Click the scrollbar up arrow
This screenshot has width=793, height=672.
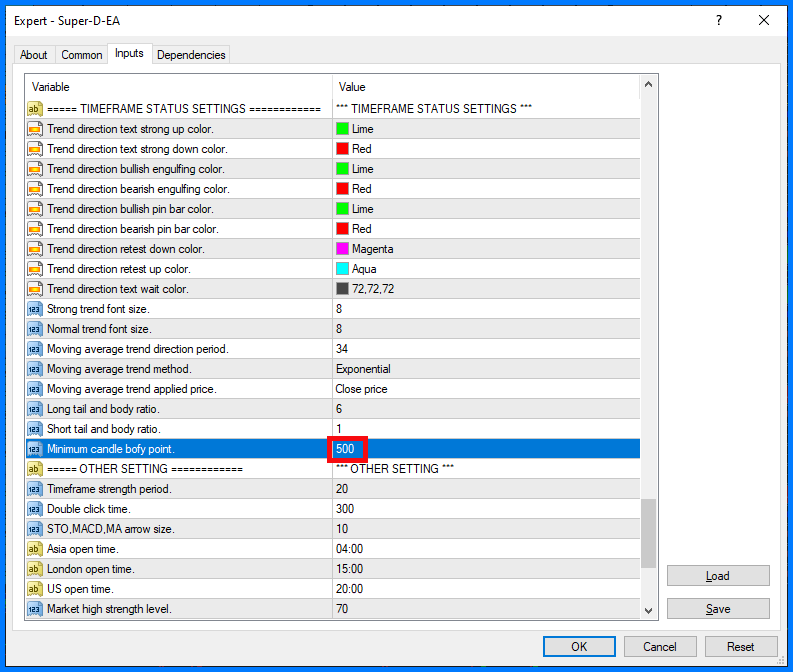point(648,86)
